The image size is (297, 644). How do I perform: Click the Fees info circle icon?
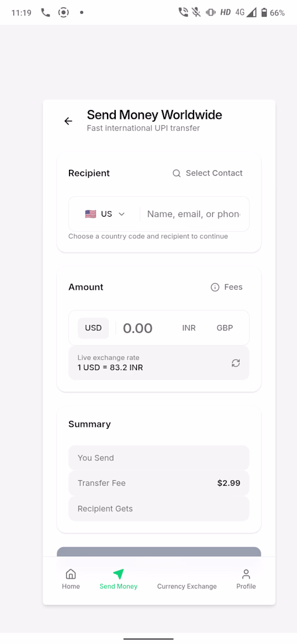pyautogui.click(x=215, y=287)
